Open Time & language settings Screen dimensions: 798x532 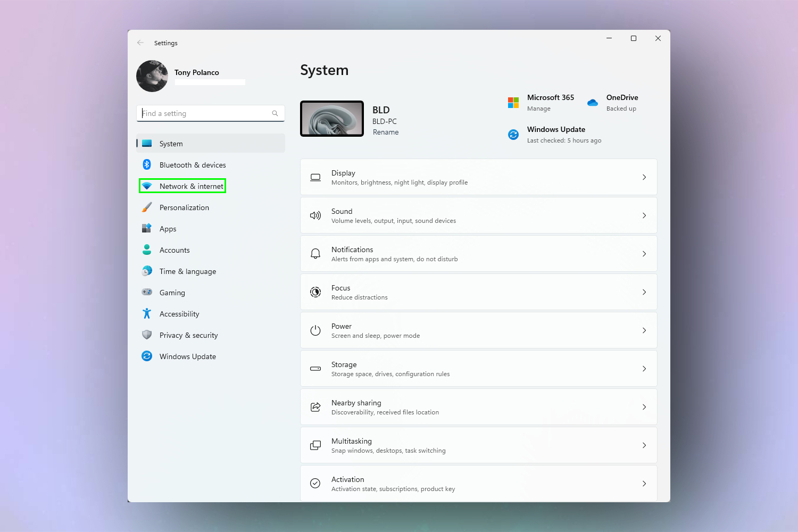click(x=187, y=271)
